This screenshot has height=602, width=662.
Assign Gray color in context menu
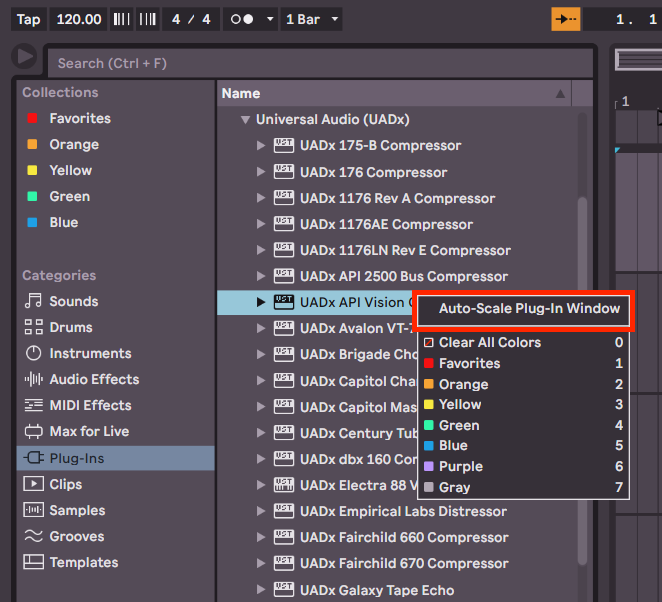tap(524, 487)
